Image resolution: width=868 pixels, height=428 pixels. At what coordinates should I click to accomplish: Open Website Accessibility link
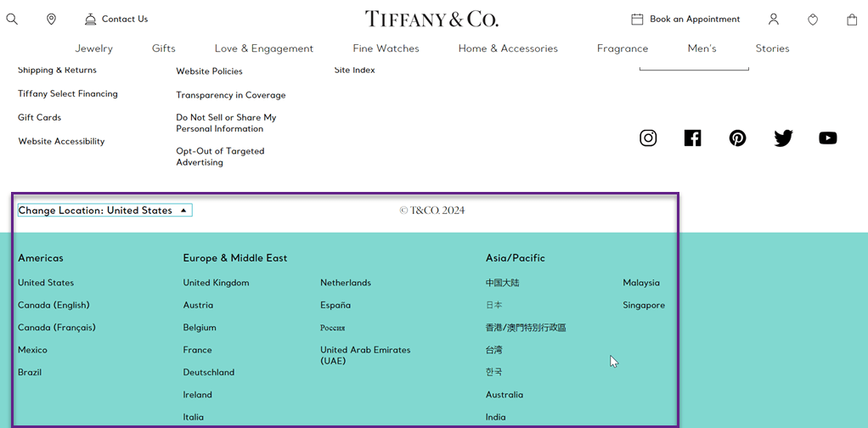[x=61, y=142]
